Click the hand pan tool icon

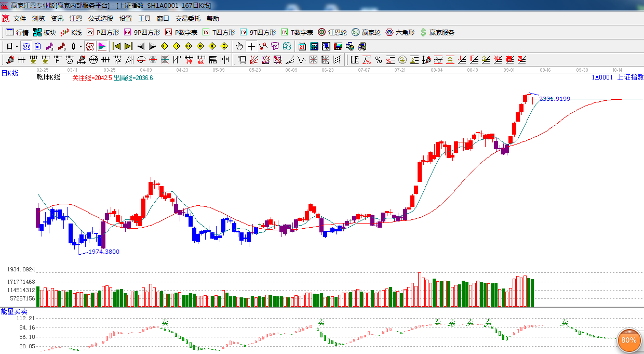pos(239,46)
